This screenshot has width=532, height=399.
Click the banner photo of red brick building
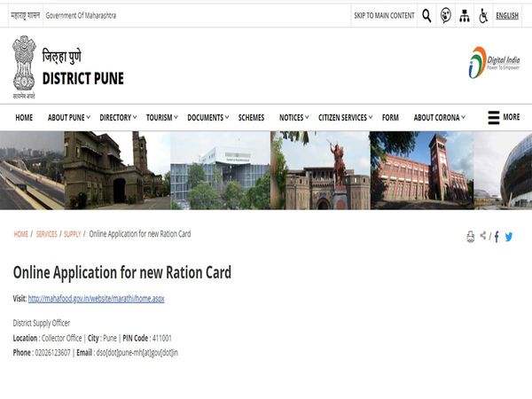click(x=422, y=170)
